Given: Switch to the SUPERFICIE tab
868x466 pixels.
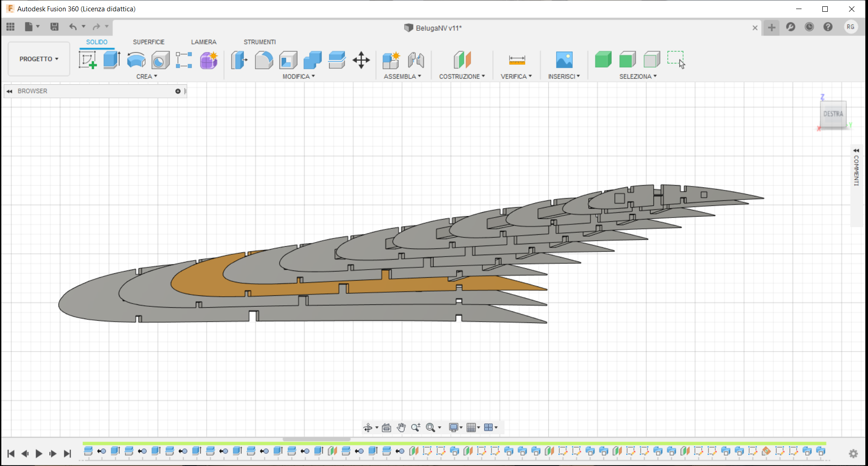Looking at the screenshot, I should [149, 42].
